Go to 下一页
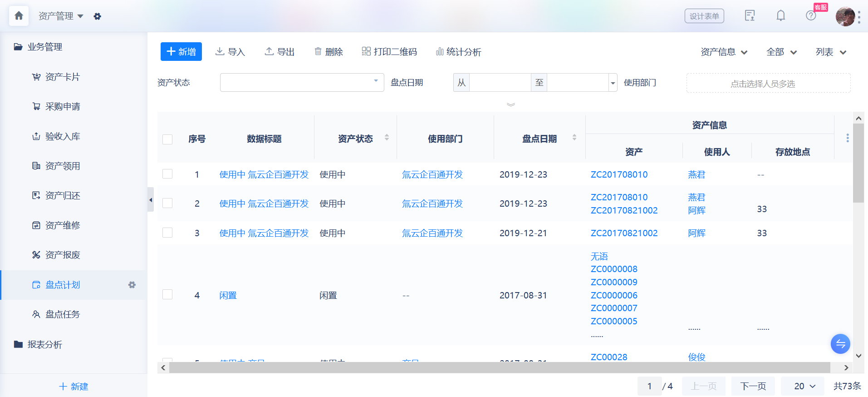The width and height of the screenshot is (868, 397). pyautogui.click(x=753, y=386)
